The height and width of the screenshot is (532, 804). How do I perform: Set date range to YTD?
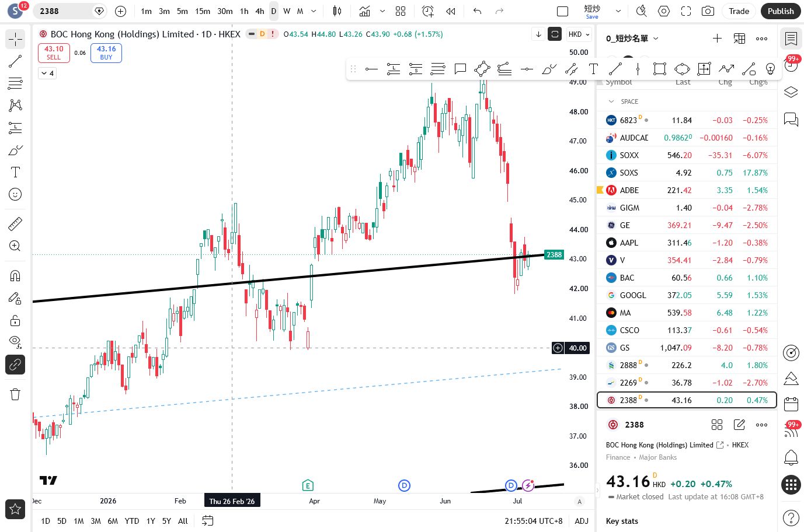coord(132,521)
